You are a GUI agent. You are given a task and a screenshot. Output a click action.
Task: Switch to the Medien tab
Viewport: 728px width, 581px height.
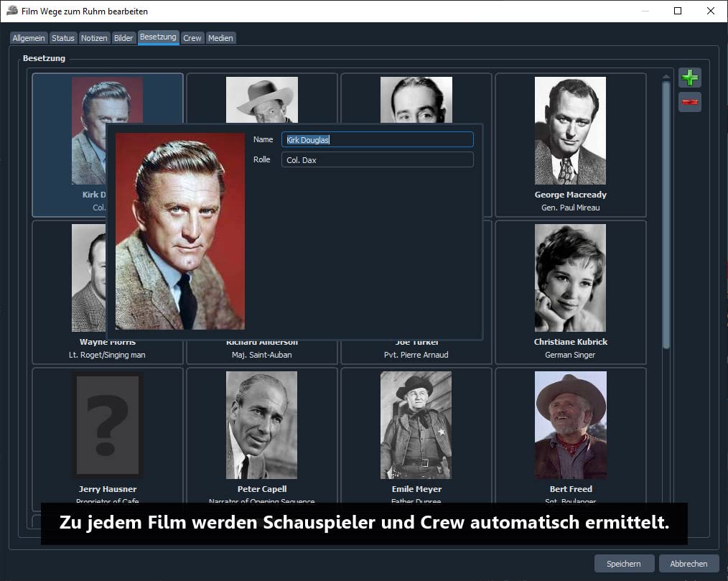[x=220, y=38]
